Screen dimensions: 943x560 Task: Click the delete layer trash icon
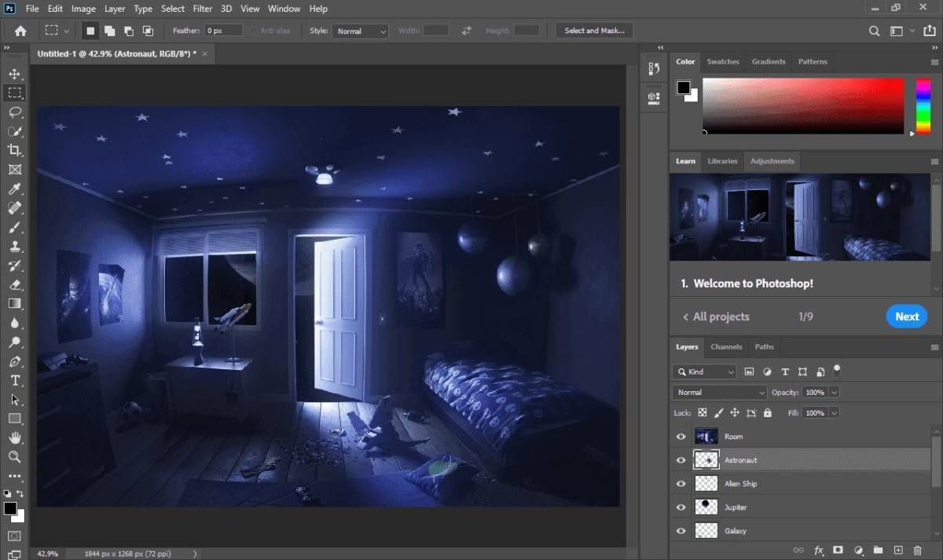click(918, 551)
